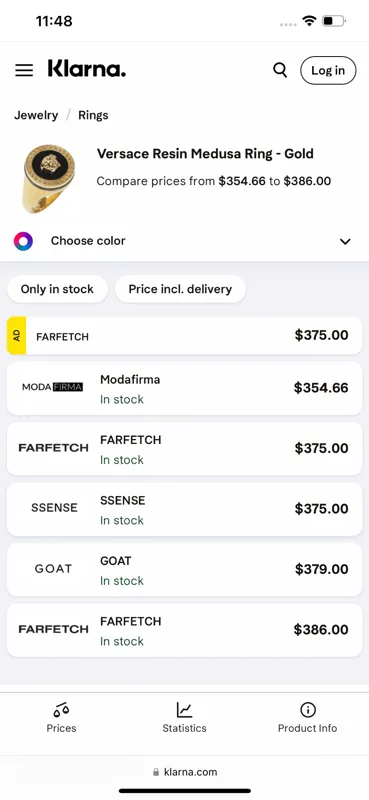369x800 pixels.
Task: Open the Choose color selector
Action: coord(184,241)
